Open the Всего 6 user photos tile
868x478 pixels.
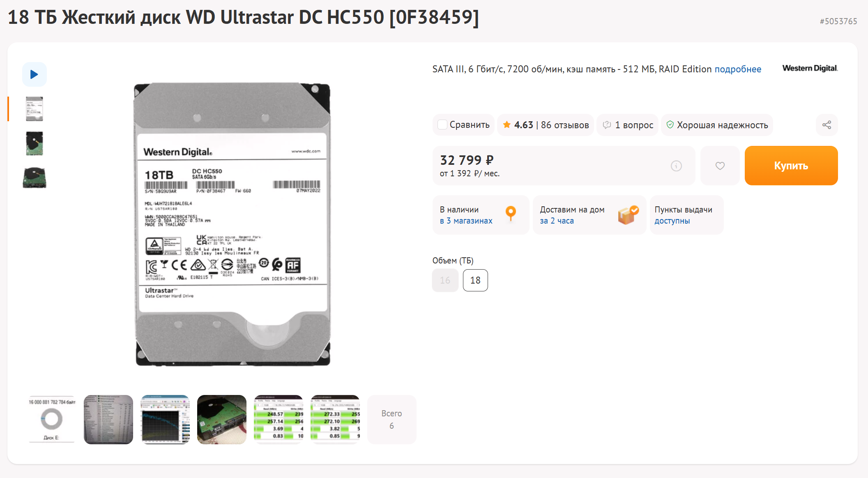[392, 420]
